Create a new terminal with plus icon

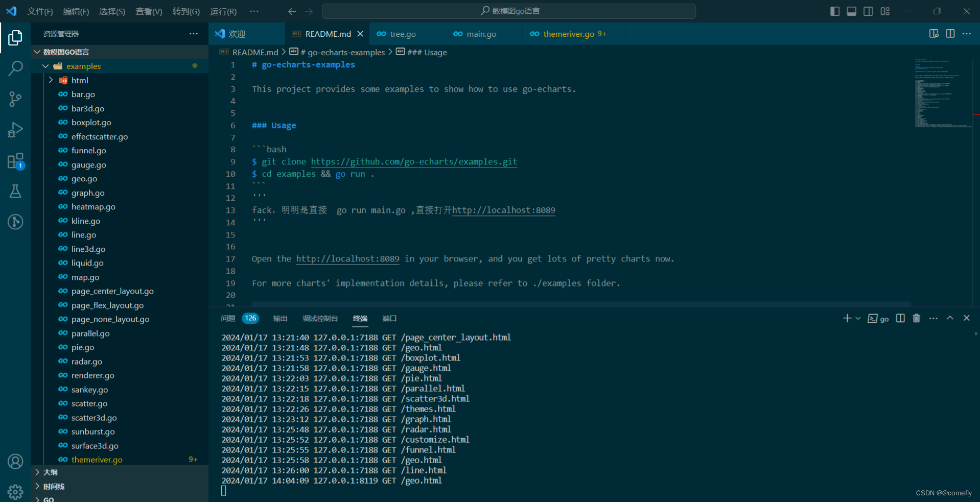click(847, 318)
